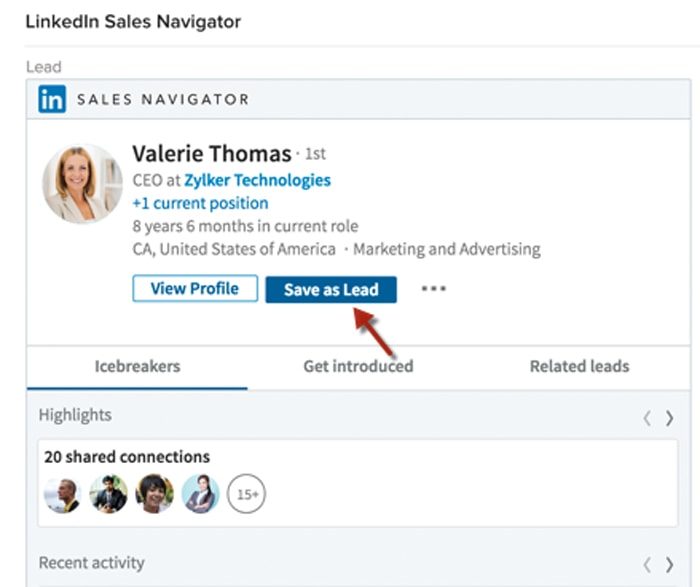The height and width of the screenshot is (587, 700).
Task: Switch to the Related leads tab
Action: (579, 366)
